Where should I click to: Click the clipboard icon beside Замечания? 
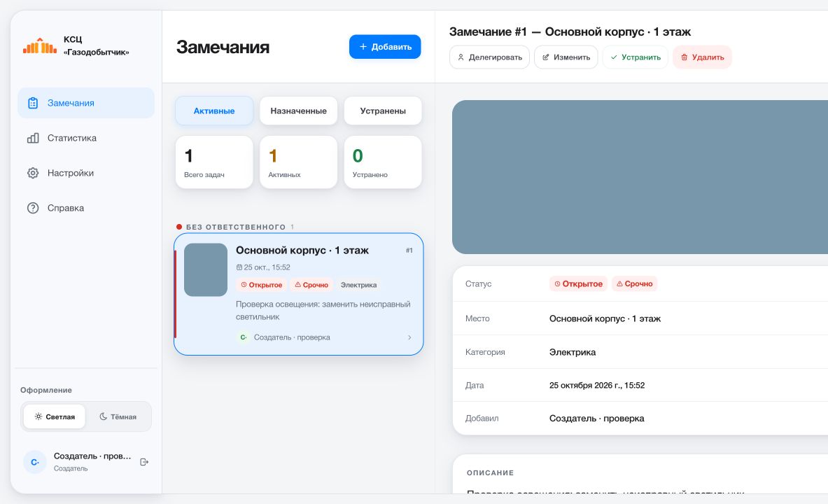(x=33, y=103)
